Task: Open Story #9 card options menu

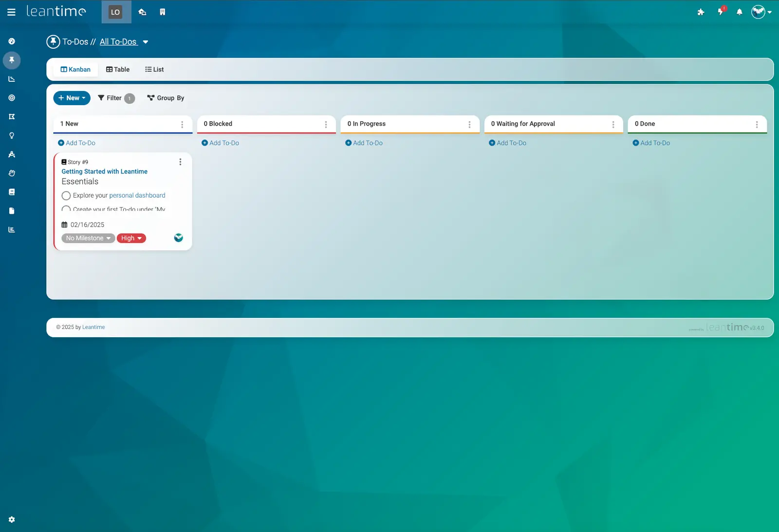Action: click(x=180, y=162)
